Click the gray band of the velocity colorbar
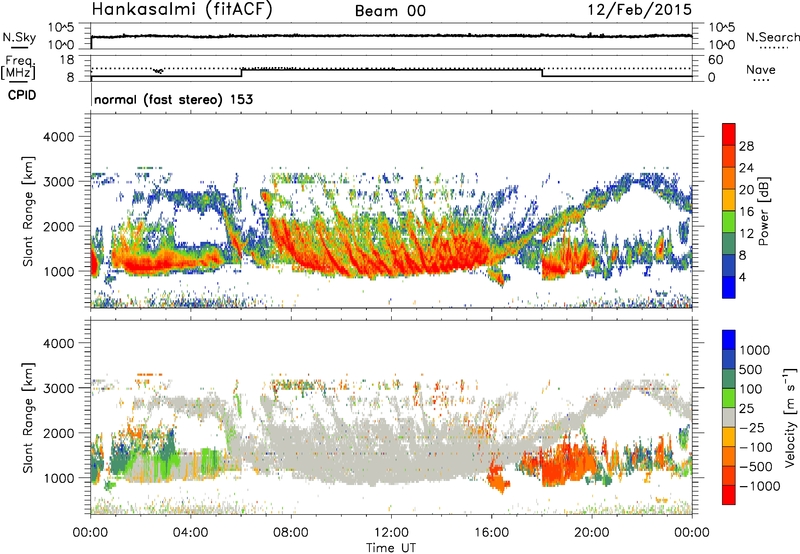The height and width of the screenshot is (554, 800). pyautogui.click(x=729, y=417)
